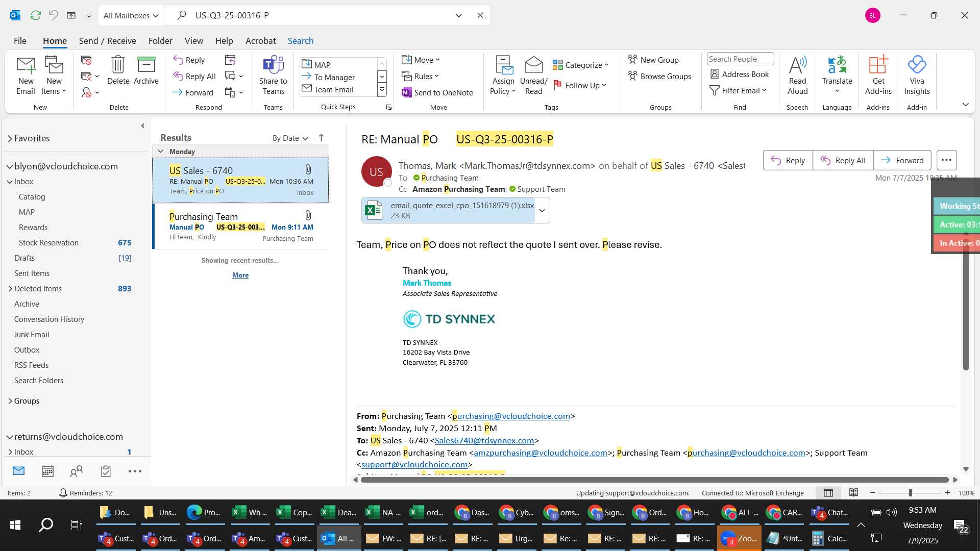Image resolution: width=980 pixels, height=551 pixels.
Task: Click the Read Aloud icon
Action: [x=797, y=76]
